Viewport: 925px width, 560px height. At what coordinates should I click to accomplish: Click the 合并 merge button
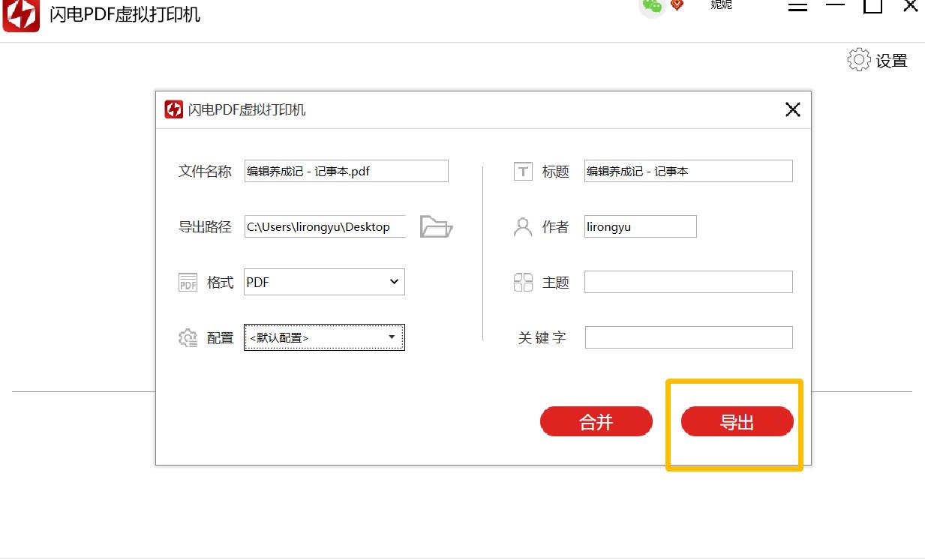coord(596,421)
